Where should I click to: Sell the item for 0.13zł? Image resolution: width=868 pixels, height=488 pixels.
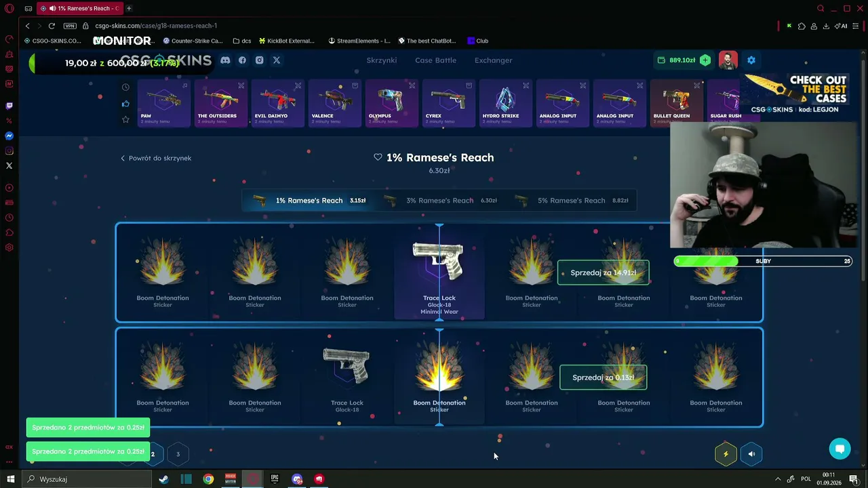pos(603,378)
